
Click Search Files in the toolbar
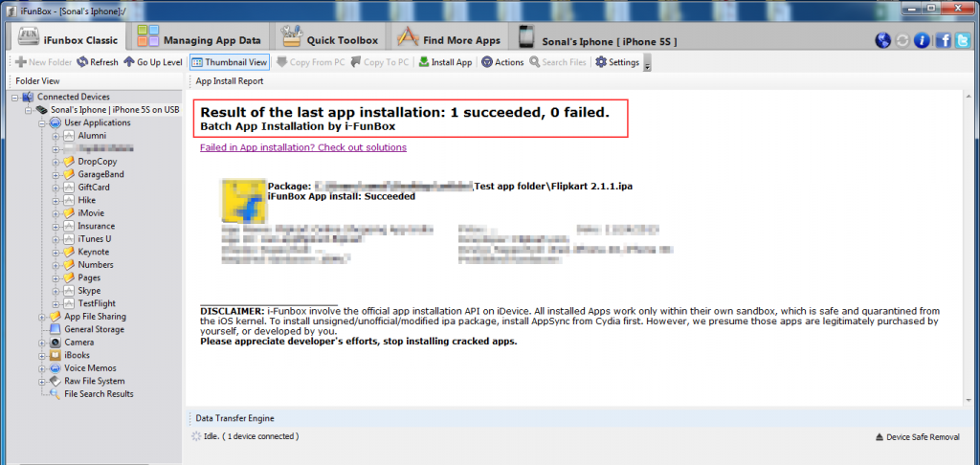coord(558,62)
